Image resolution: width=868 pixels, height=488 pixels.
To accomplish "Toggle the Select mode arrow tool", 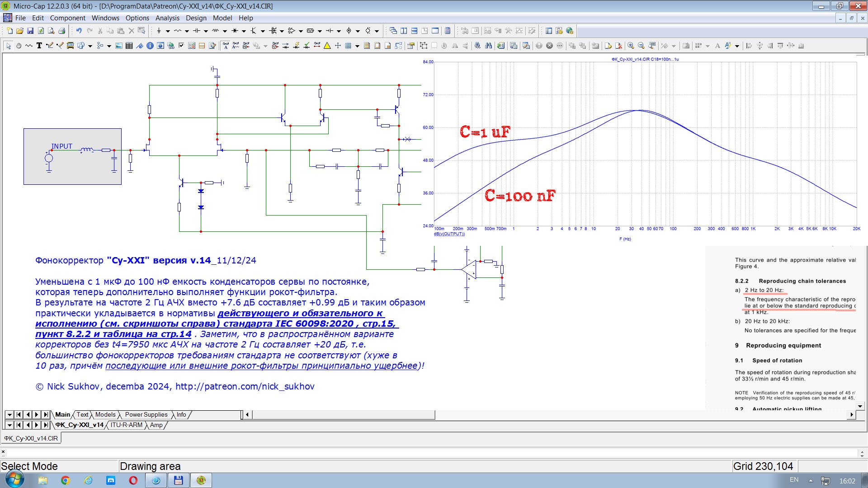I will click(x=8, y=46).
